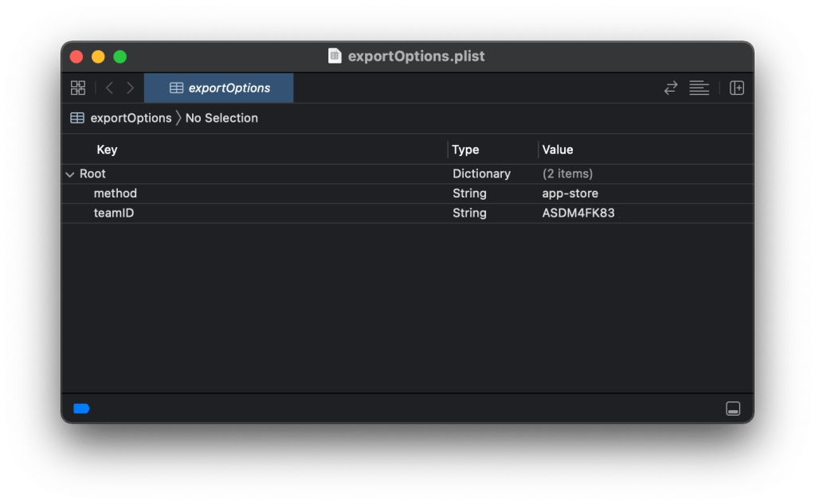Select the teamID key row

pyautogui.click(x=114, y=213)
